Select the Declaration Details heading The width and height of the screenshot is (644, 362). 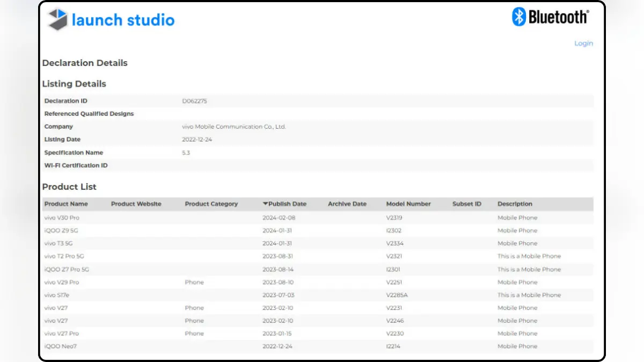click(x=85, y=63)
